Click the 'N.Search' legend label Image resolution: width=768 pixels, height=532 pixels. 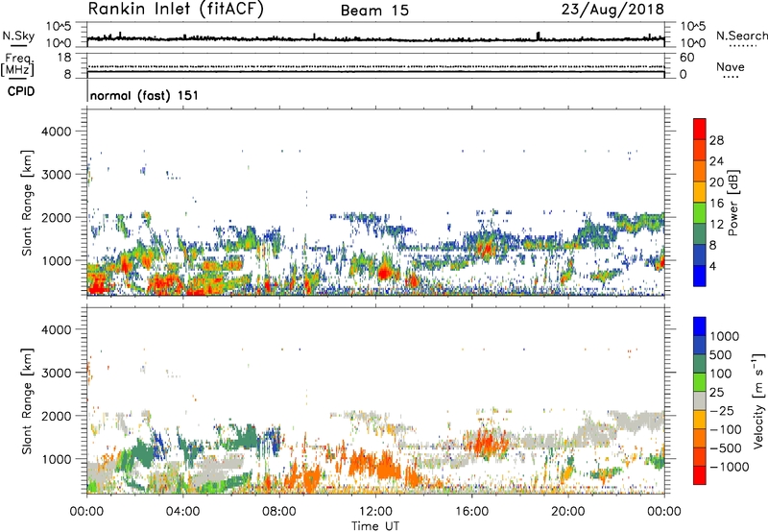click(741, 36)
